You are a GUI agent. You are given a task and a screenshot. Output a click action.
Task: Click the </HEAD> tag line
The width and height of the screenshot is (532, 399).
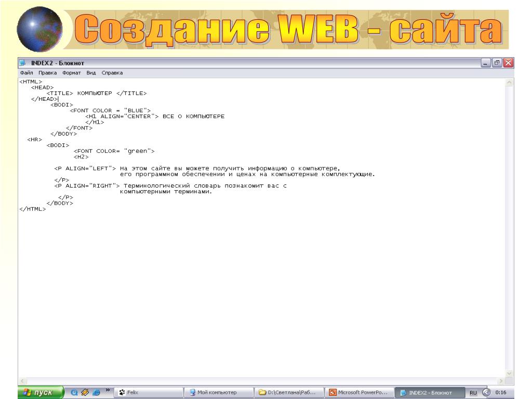pos(44,99)
